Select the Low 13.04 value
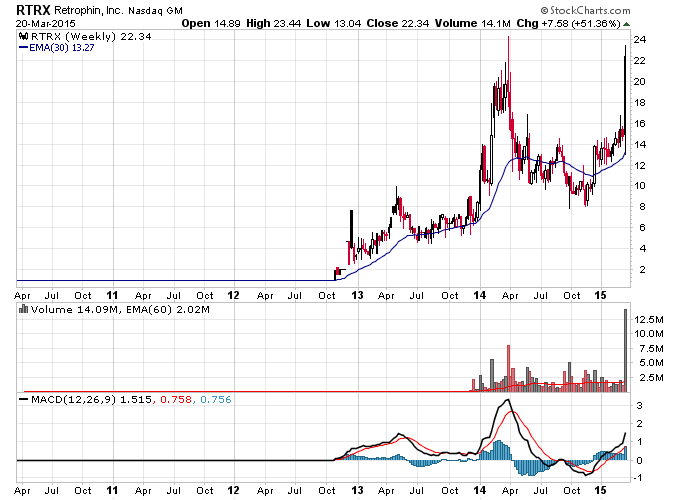The image size is (680, 500). [x=333, y=23]
